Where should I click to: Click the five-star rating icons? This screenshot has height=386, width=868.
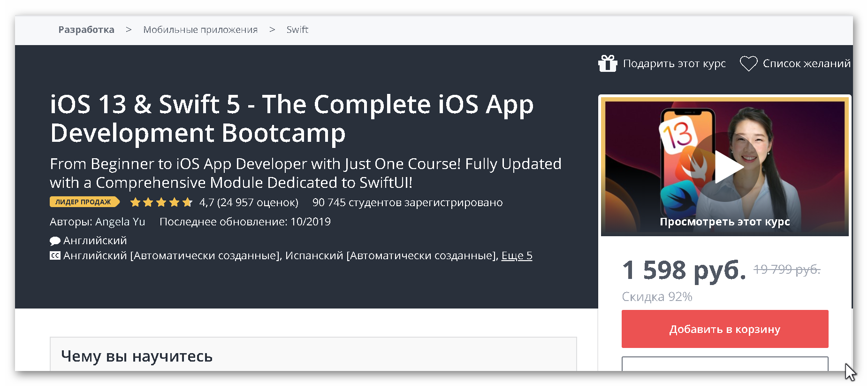tap(161, 202)
